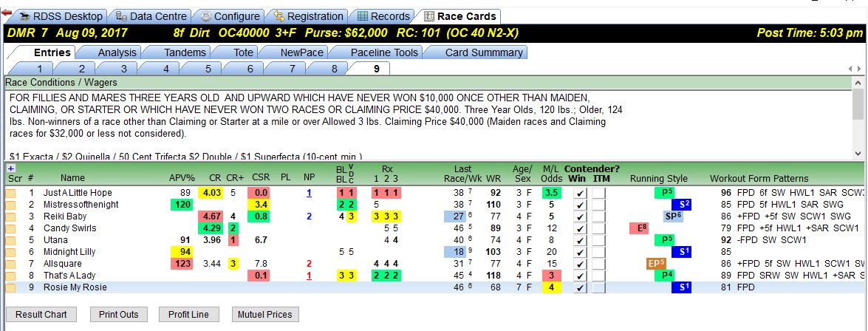This screenshot has height=331, width=868.
Task: Uncheck Win contender for Just A Little Hope
Action: click(x=580, y=193)
